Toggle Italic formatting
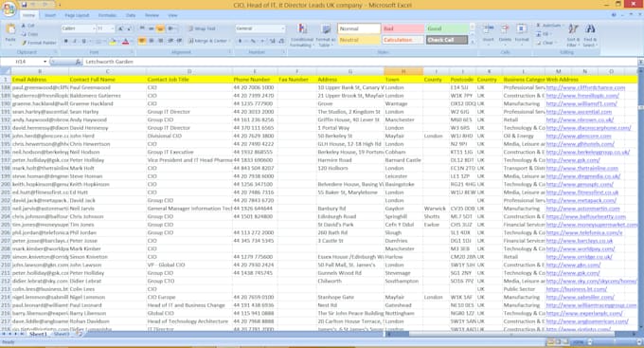 (75, 41)
